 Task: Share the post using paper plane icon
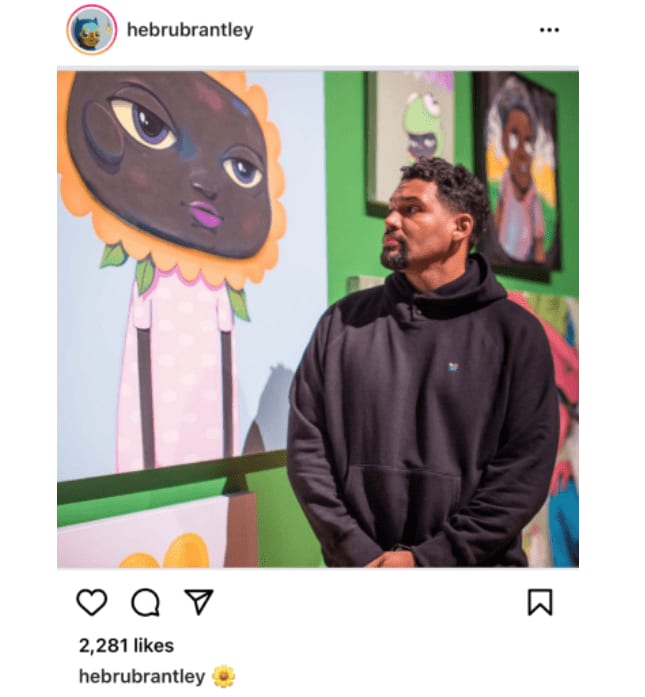point(199,602)
